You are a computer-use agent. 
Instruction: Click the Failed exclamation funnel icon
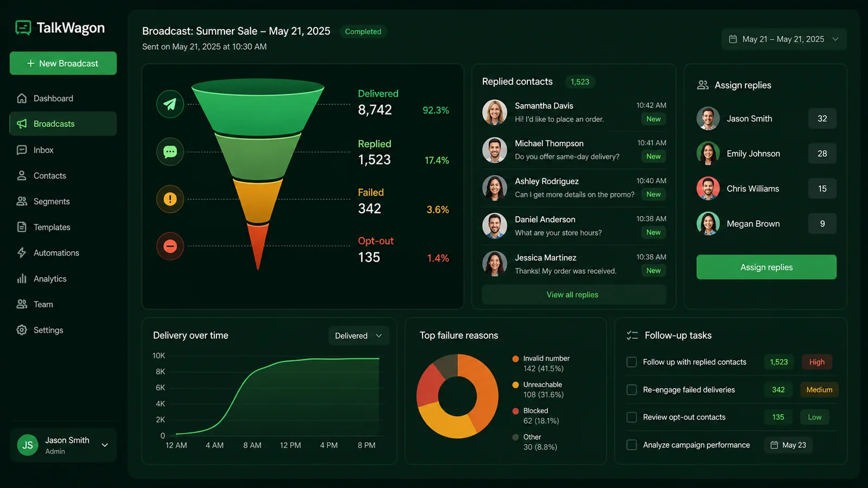170,199
